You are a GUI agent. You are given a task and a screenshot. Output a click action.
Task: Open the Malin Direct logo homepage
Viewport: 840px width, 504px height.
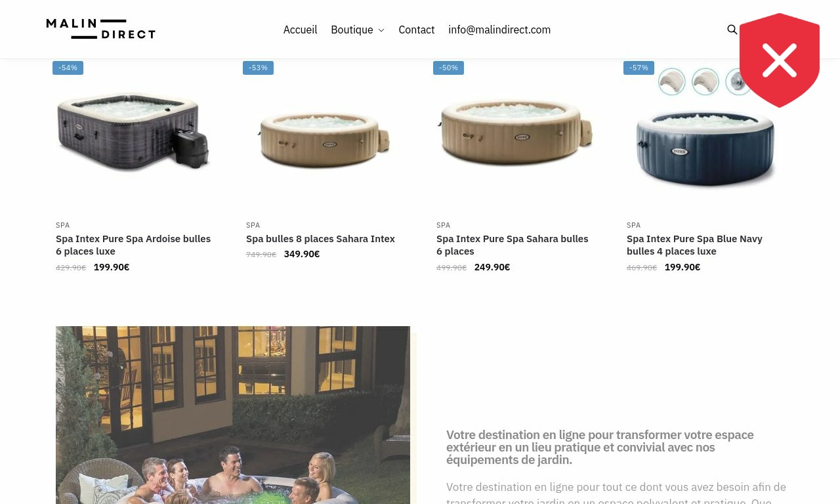point(101,29)
